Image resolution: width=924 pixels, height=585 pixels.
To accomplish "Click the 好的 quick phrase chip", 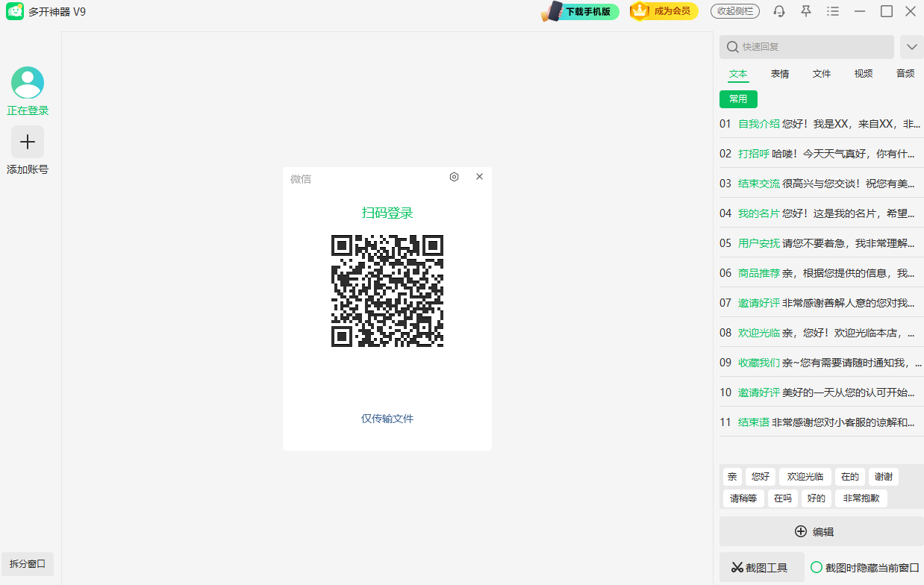I will coord(817,498).
